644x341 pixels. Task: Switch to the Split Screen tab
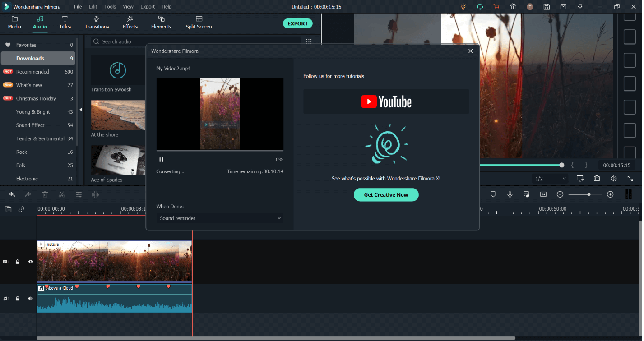click(199, 23)
